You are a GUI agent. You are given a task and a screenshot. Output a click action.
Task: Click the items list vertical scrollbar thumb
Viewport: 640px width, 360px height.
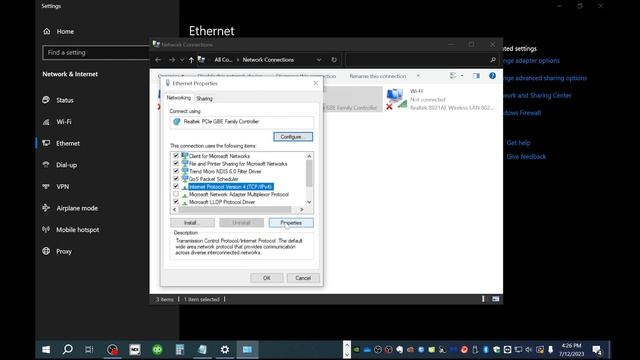[309, 173]
